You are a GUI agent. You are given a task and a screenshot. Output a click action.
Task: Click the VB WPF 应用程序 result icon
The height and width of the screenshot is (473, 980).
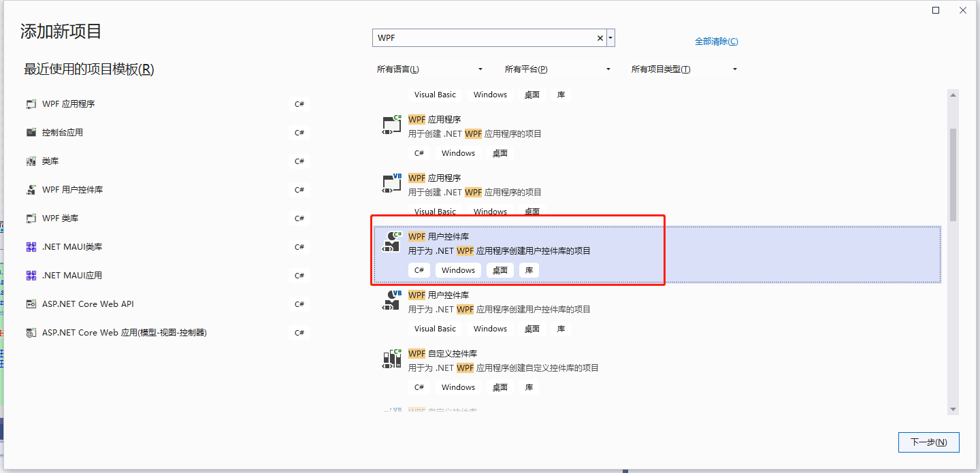tap(392, 184)
